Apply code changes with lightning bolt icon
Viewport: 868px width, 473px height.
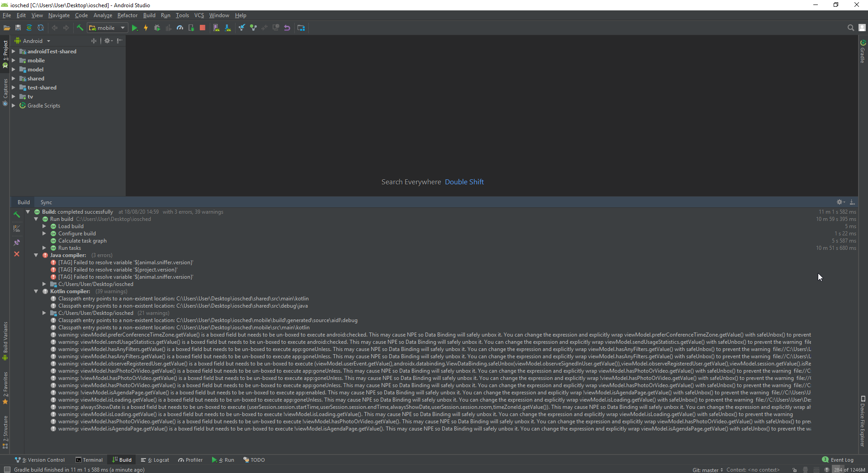point(146,28)
